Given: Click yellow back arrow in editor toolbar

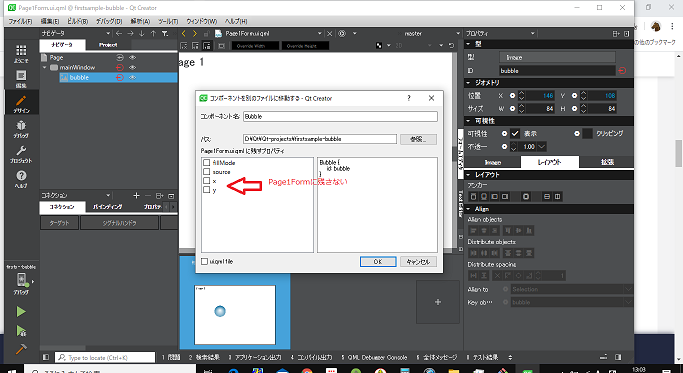Looking at the screenshot, I should tap(183, 34).
